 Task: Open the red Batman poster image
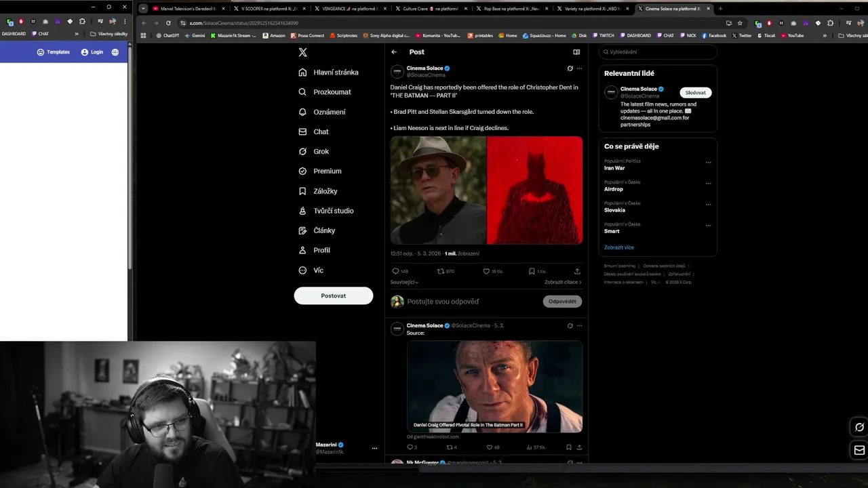(535, 190)
